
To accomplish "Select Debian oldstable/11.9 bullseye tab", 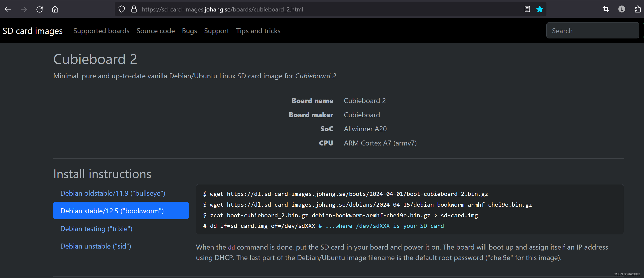I will point(121,193).
